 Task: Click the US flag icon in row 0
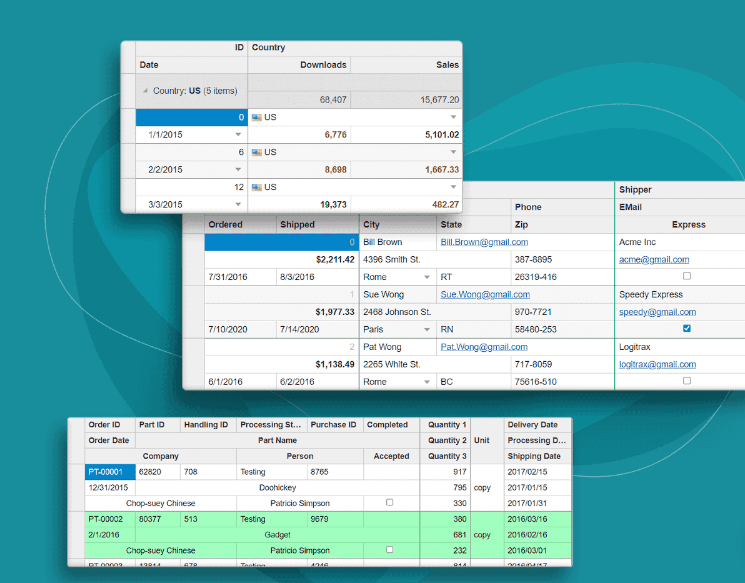tap(256, 117)
